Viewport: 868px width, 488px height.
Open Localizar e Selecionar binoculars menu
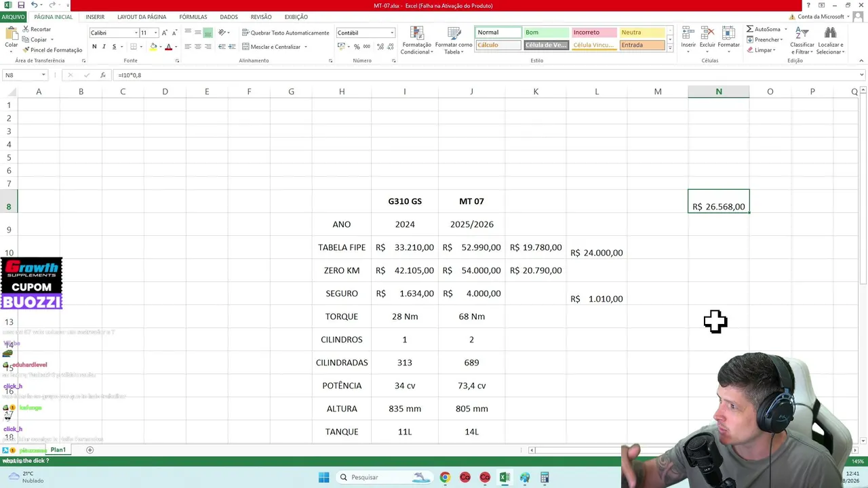point(830,41)
